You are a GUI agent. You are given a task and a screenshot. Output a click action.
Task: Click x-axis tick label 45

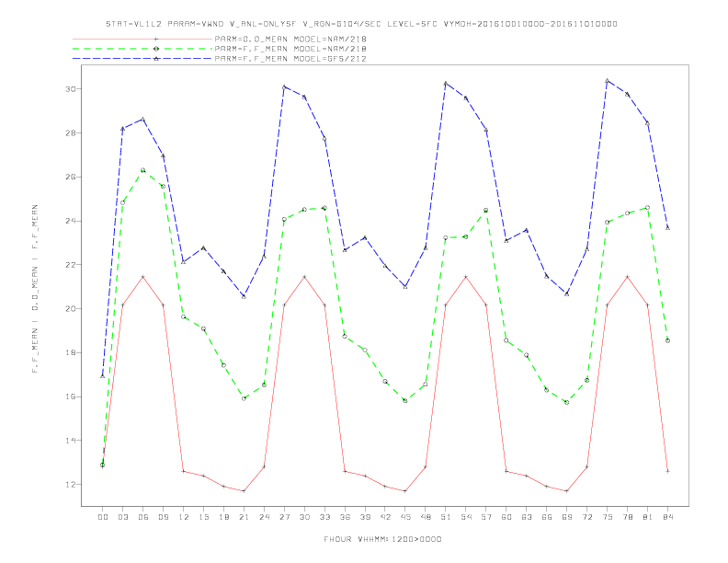pyautogui.click(x=405, y=517)
